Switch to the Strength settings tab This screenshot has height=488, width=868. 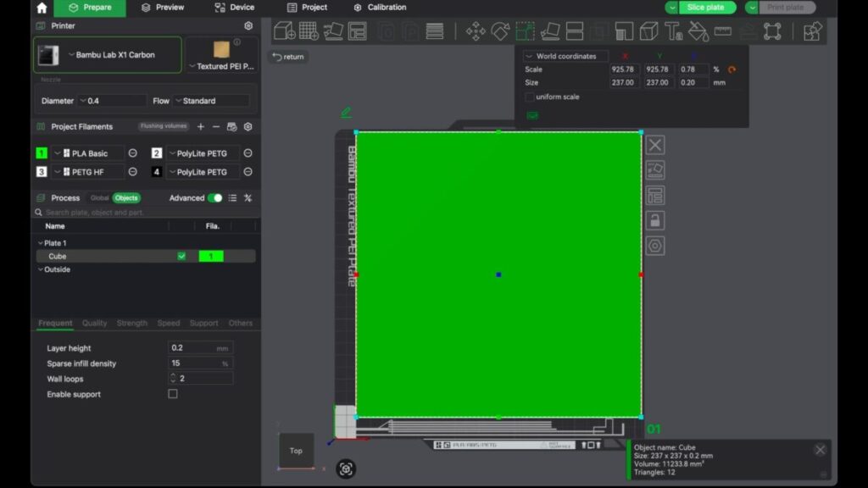[x=131, y=323]
